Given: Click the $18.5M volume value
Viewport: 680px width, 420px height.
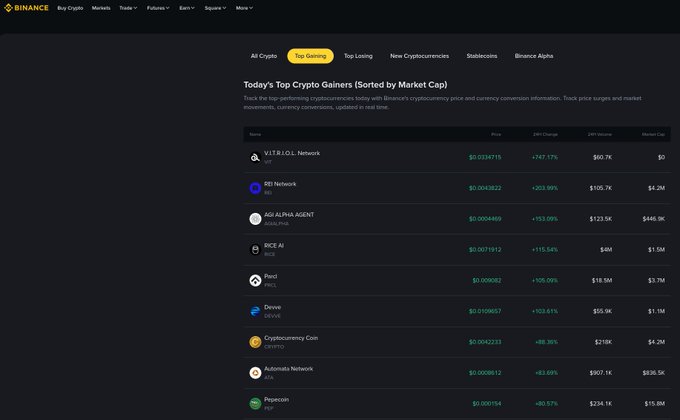Looking at the screenshot, I should point(602,280).
